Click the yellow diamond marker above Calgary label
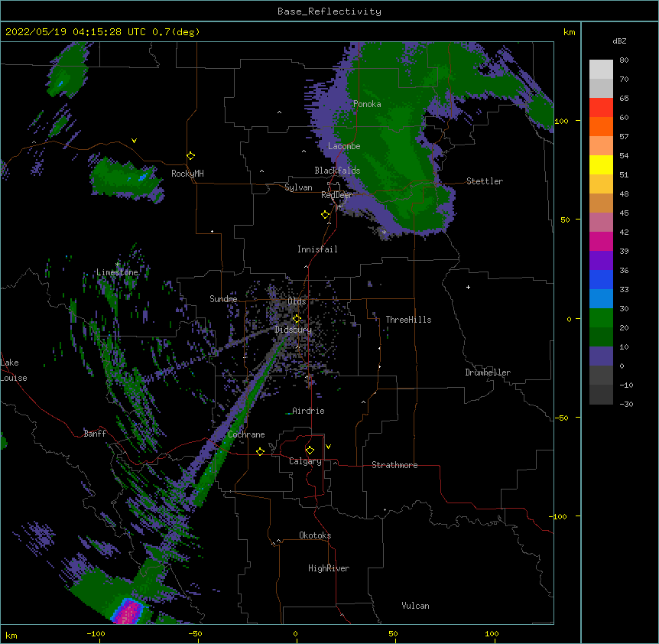The image size is (659, 644). click(310, 450)
